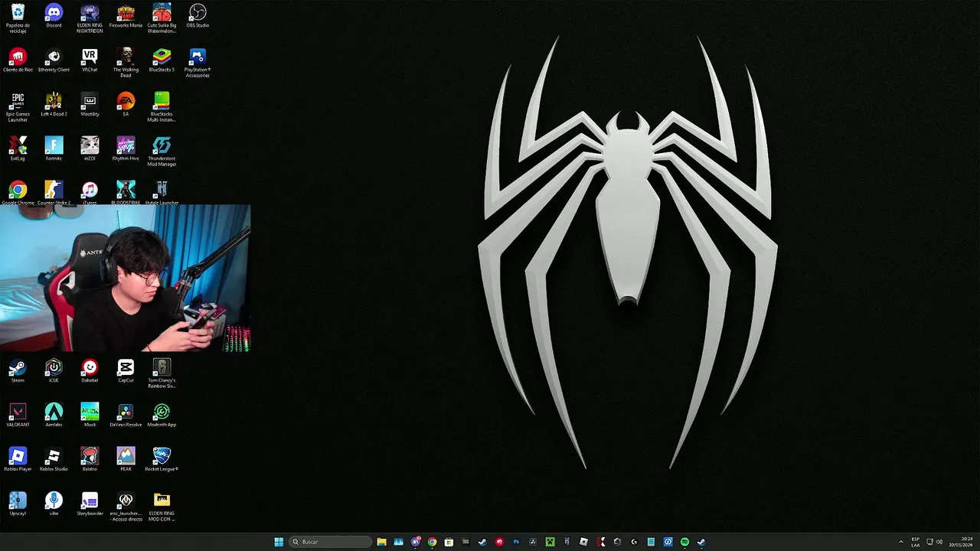Open the VALORANT desktop shortcut
Viewport: 980px width, 551px height.
click(18, 415)
